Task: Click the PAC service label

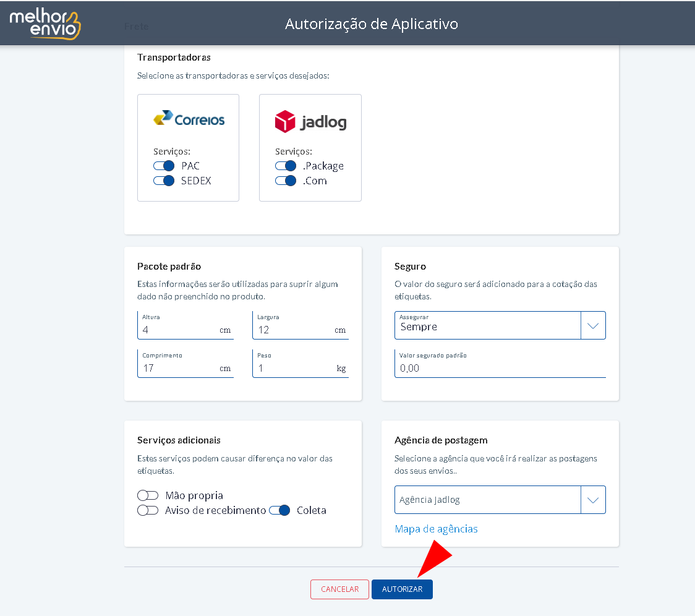Action: pos(190,166)
